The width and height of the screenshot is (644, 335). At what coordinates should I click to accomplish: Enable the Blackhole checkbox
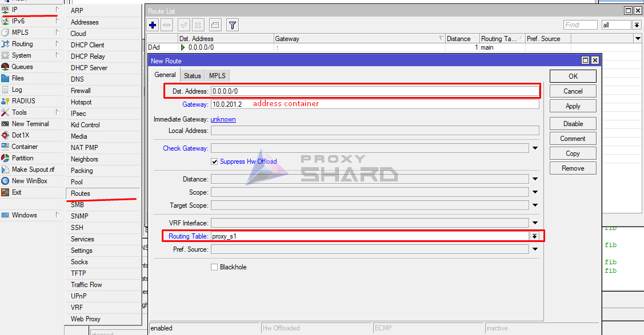(x=215, y=267)
